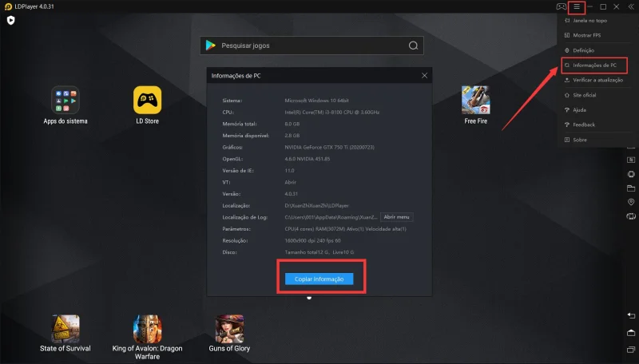Open shared folder icon in right sidebar
Screen dimensions: 639x364
coord(631,188)
